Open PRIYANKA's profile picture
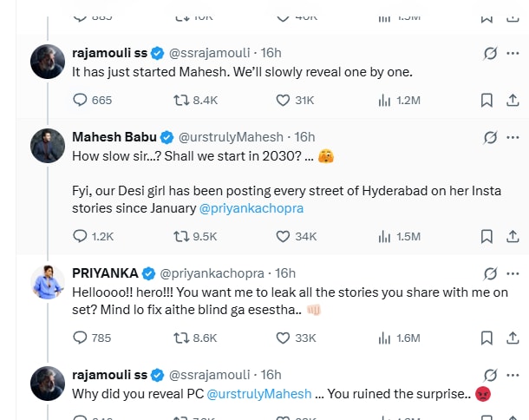This screenshot has height=420, width=529. [x=47, y=283]
